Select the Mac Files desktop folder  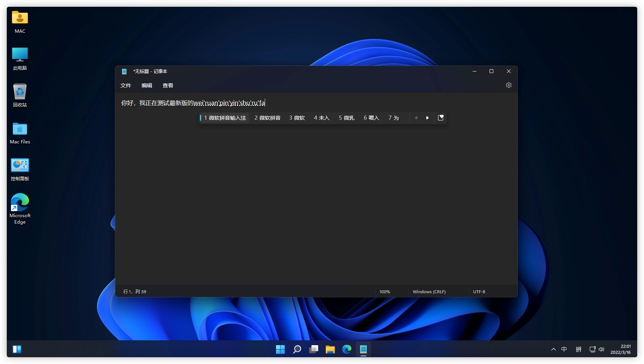click(20, 133)
